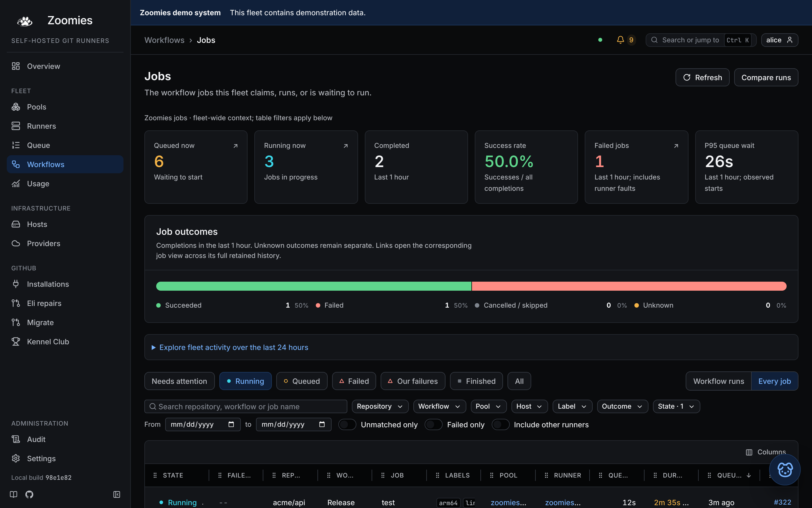
Task: Click the mascot chat assistant icon
Action: [x=784, y=469]
